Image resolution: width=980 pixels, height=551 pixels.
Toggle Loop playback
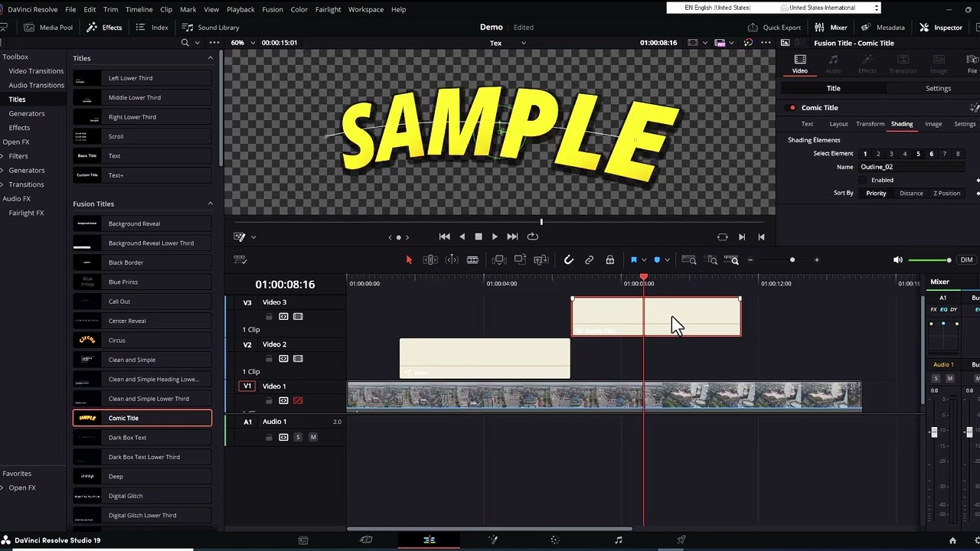pyautogui.click(x=533, y=237)
